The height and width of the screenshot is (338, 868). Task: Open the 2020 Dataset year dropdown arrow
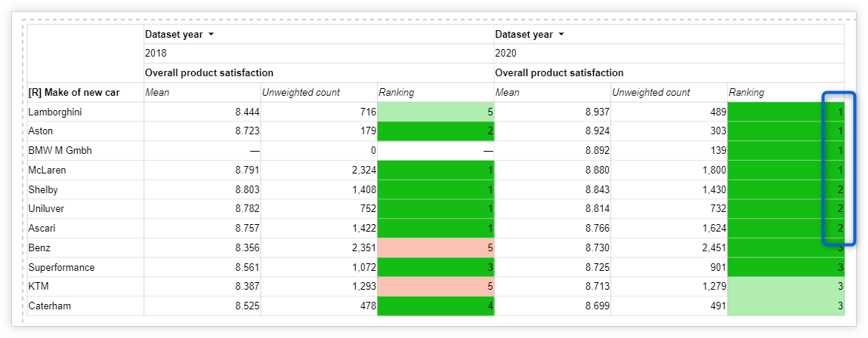pos(561,35)
